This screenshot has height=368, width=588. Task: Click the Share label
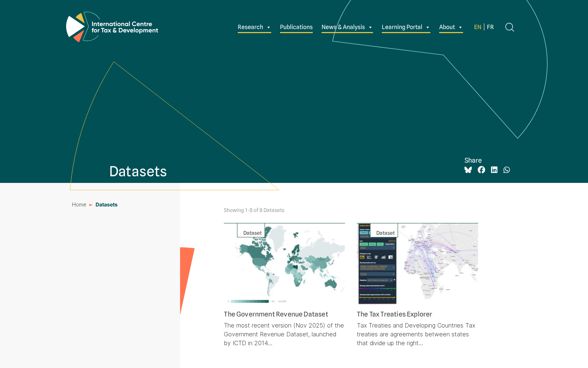[x=473, y=160]
